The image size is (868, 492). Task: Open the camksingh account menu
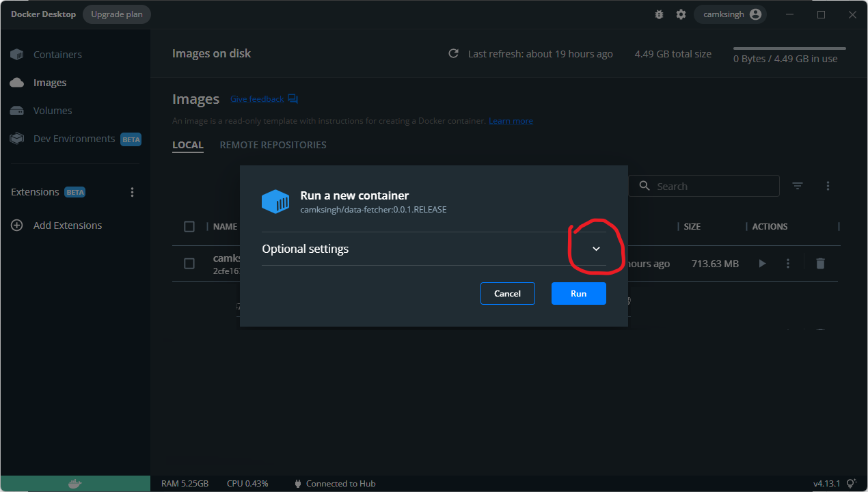(x=730, y=14)
